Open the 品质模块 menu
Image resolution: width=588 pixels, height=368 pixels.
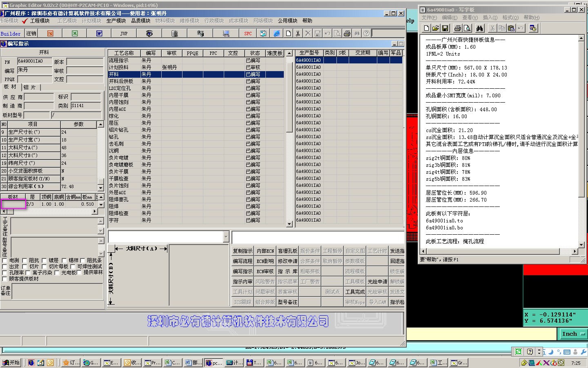click(x=140, y=21)
